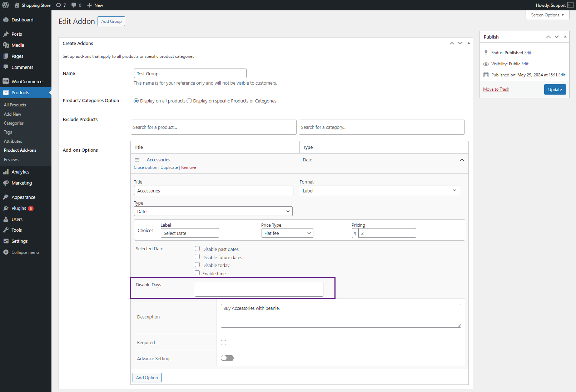Click the Duplicate option link
Image resolution: width=576 pixels, height=392 pixels.
point(169,167)
